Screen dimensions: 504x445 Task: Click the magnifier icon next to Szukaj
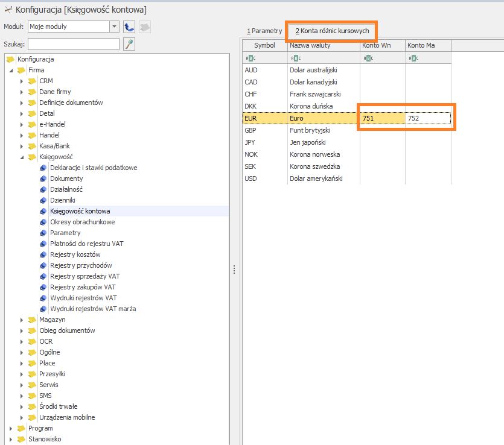[129, 44]
